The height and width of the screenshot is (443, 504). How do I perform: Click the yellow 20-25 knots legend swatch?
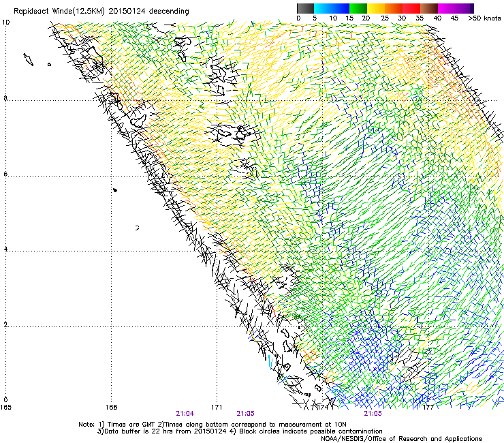[376, 8]
